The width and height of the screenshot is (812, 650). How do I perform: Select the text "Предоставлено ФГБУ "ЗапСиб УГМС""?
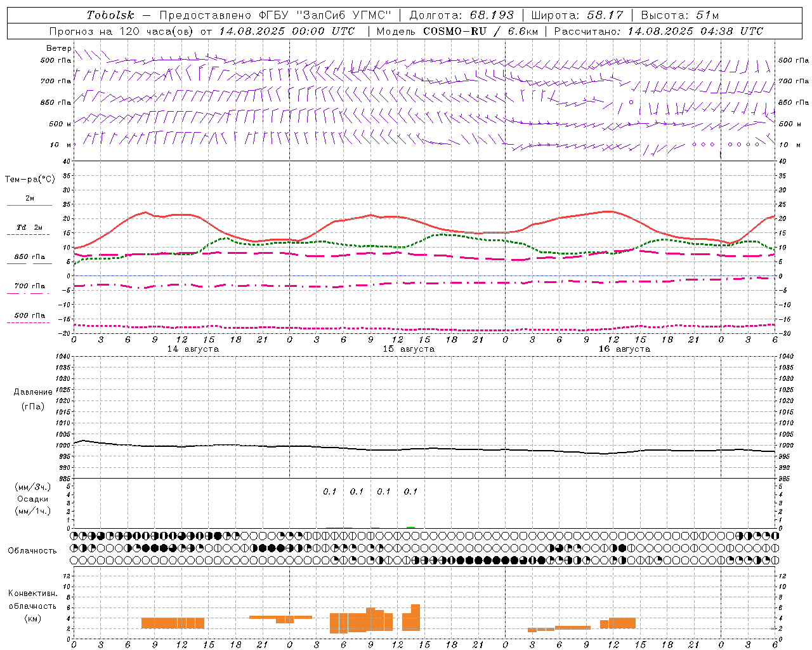(275, 15)
